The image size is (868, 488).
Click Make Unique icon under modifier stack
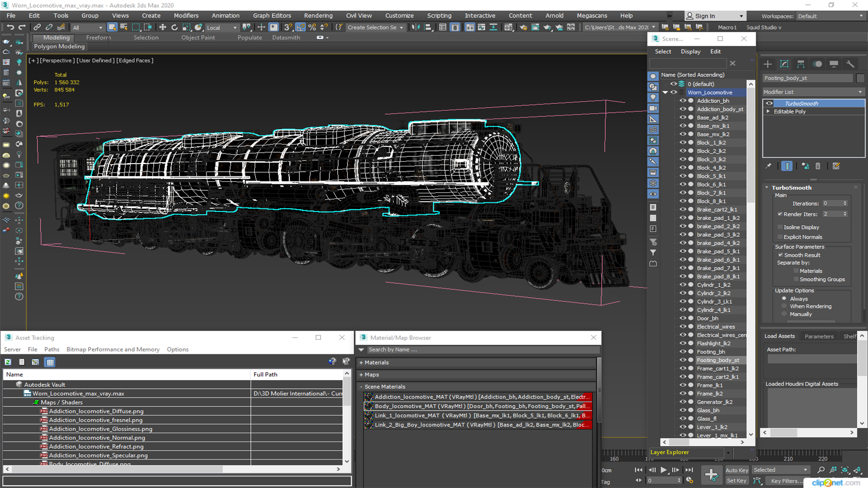(805, 166)
